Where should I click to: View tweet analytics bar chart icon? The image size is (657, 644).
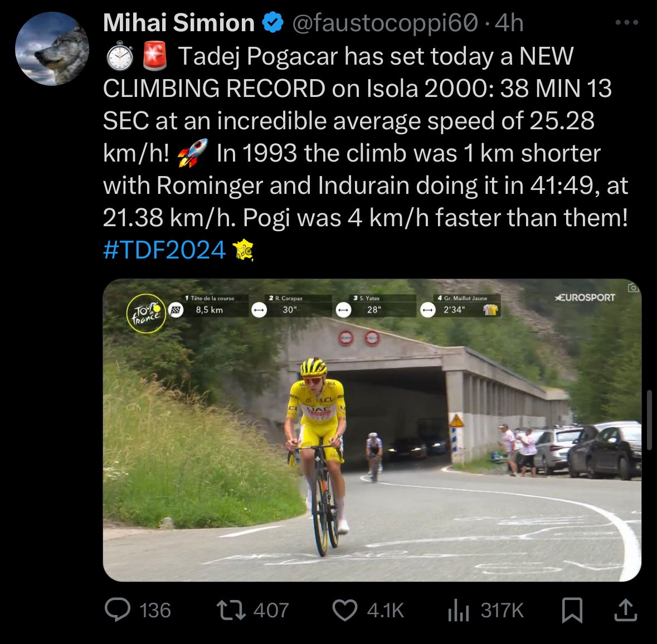click(x=459, y=610)
